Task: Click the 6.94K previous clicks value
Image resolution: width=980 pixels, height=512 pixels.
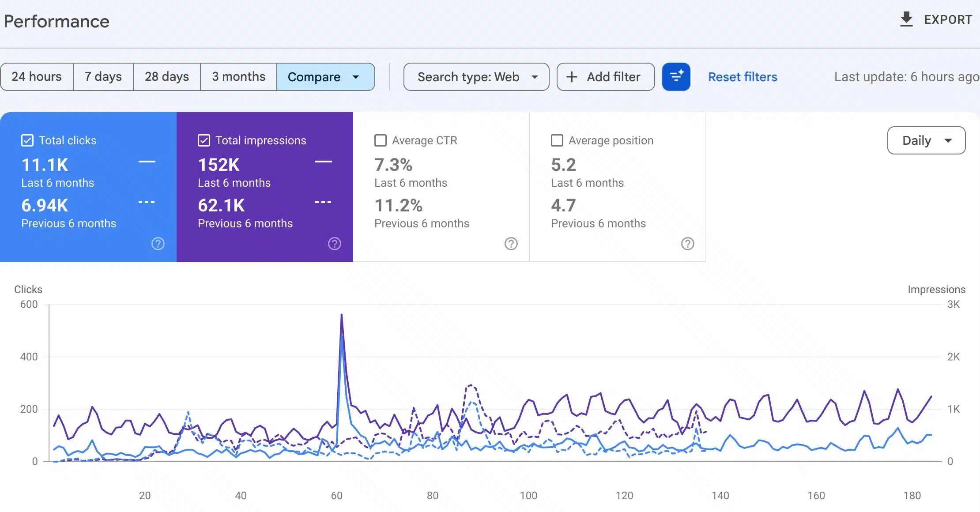Action: pyautogui.click(x=45, y=206)
